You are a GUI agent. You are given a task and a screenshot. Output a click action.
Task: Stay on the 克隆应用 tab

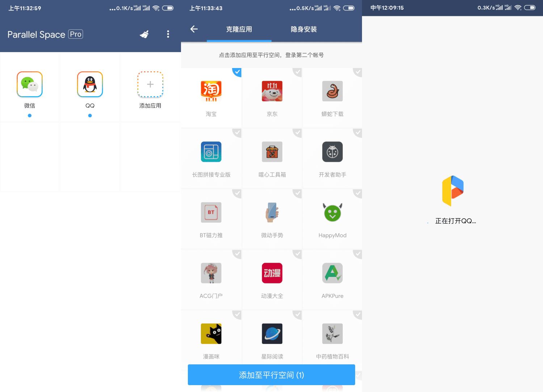pos(239,29)
